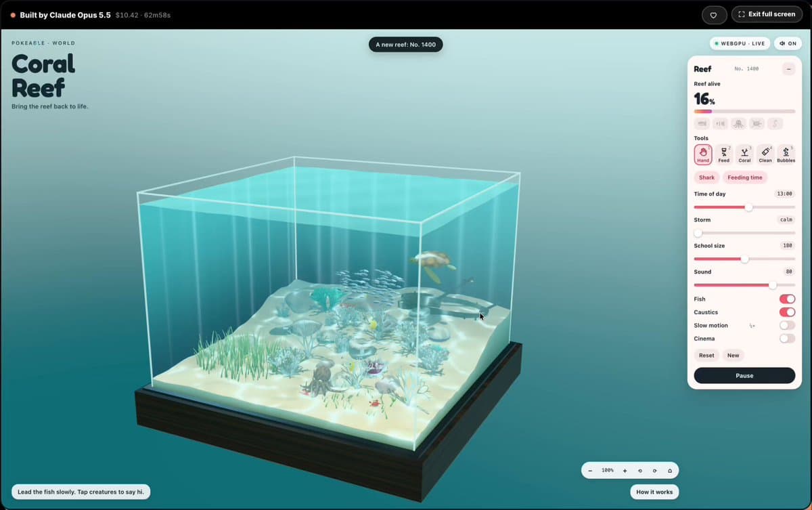Open How it works

pyautogui.click(x=654, y=492)
